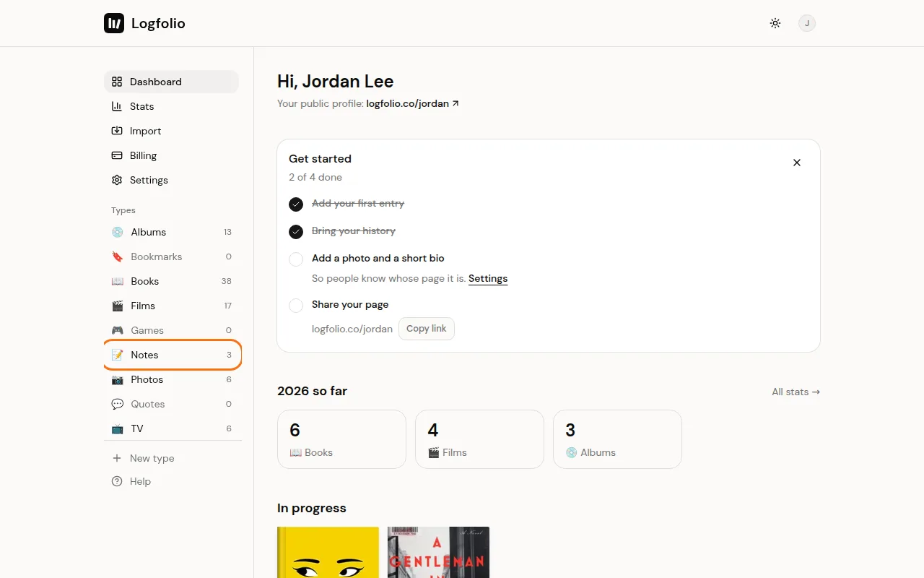This screenshot has height=578, width=924.
Task: Open the Photos type list
Action: point(171,379)
